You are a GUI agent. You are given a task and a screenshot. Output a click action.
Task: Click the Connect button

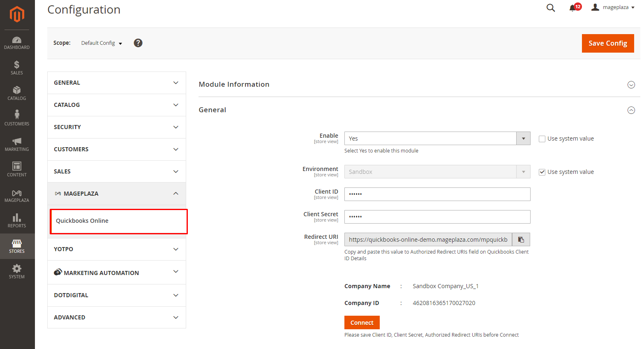pos(362,323)
